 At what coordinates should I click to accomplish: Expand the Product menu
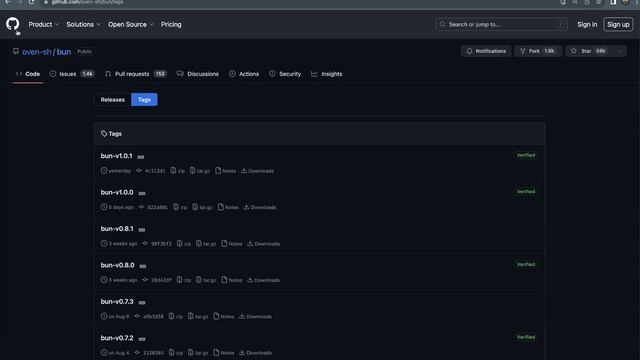click(44, 24)
